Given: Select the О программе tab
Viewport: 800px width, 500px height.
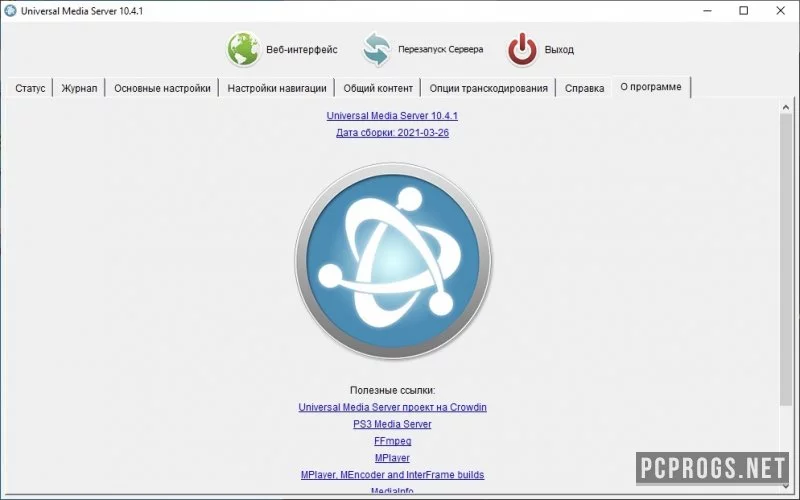Looking at the screenshot, I should pyautogui.click(x=651, y=87).
